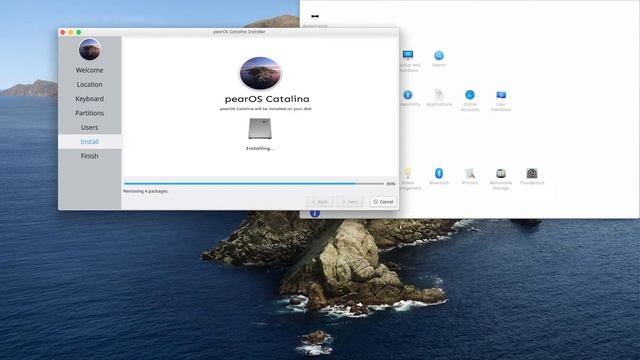Select the Location step in the sidebar

click(89, 84)
